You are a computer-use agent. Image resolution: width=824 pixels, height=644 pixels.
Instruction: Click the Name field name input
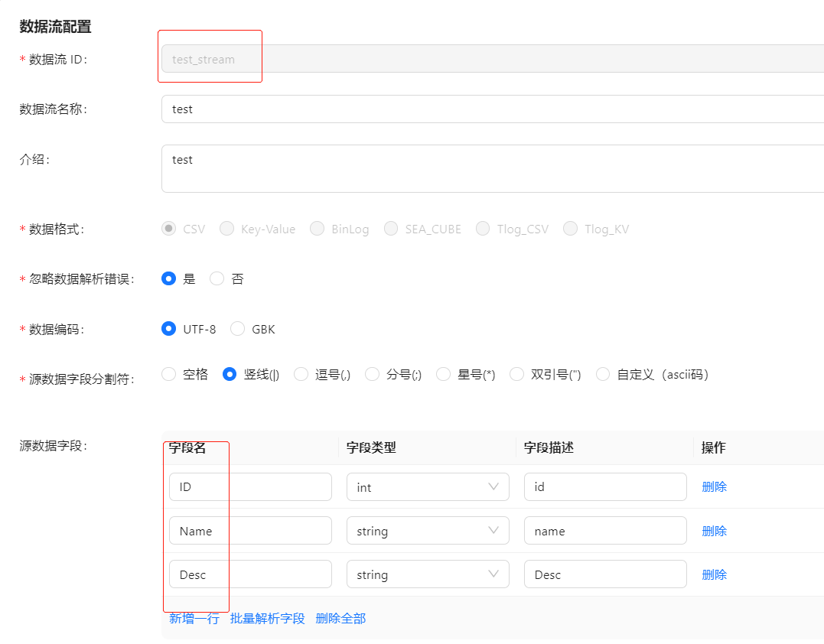(x=250, y=531)
